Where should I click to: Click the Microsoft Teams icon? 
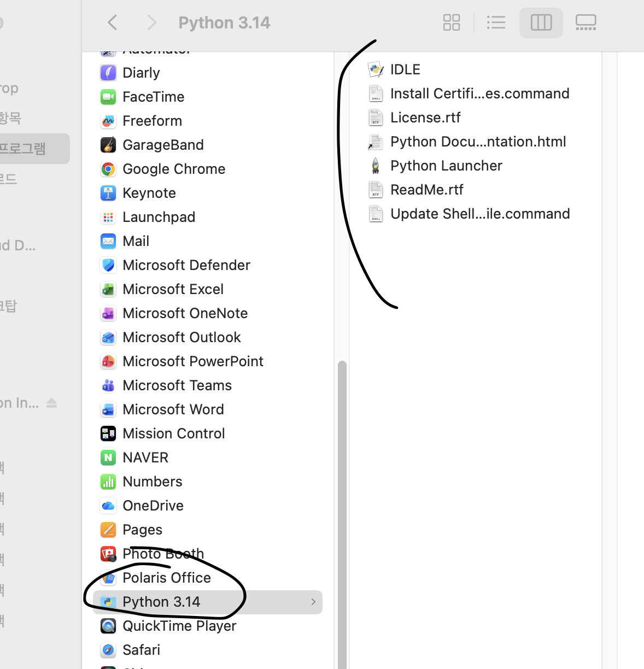(108, 385)
